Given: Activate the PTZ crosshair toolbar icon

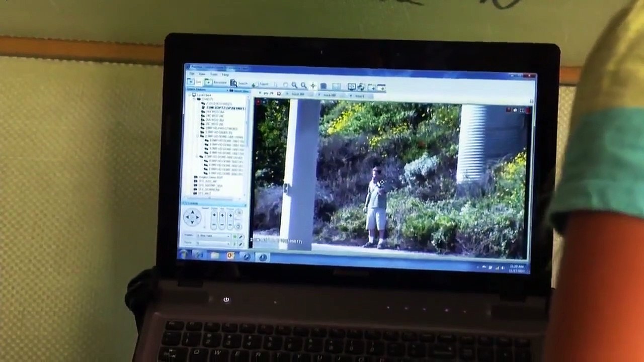Looking at the screenshot, I should [313, 86].
